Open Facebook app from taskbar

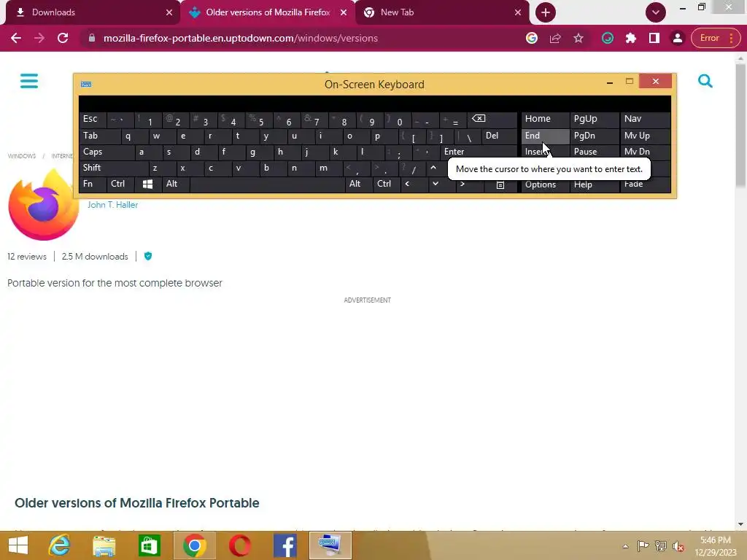(285, 545)
